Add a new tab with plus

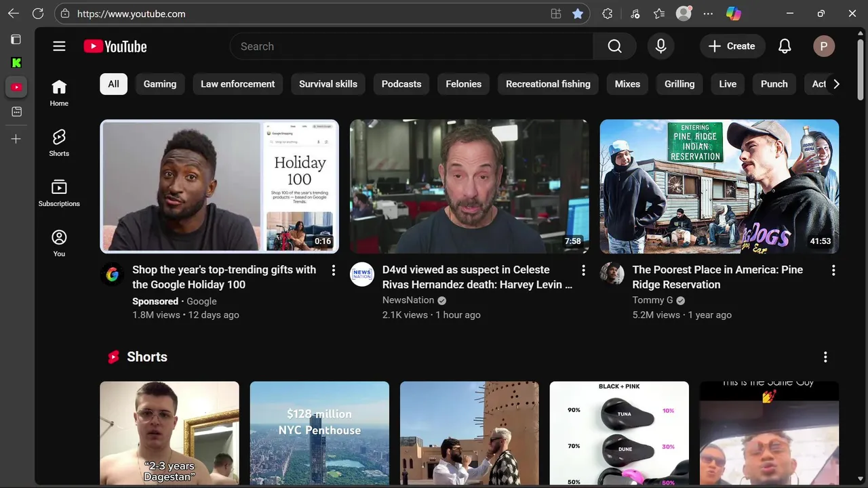[x=16, y=139]
